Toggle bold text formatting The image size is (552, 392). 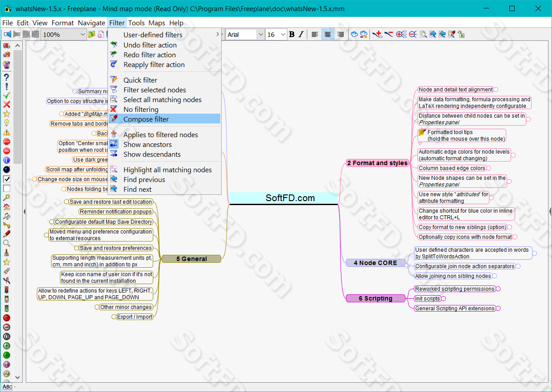(x=292, y=34)
